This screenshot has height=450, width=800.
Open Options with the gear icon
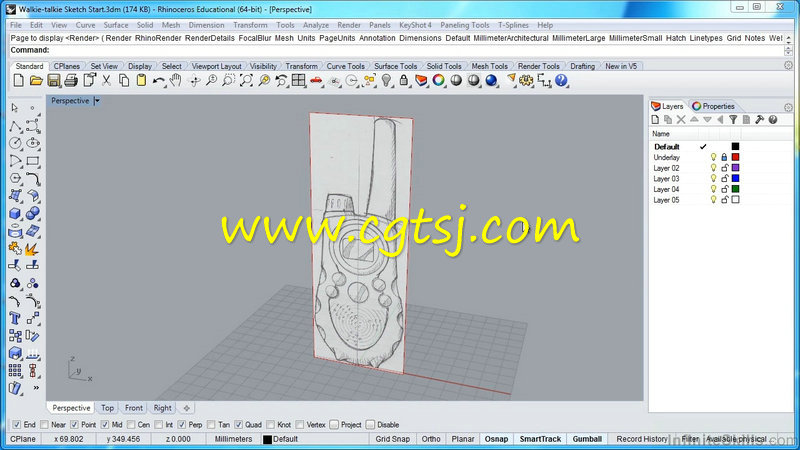(526, 81)
